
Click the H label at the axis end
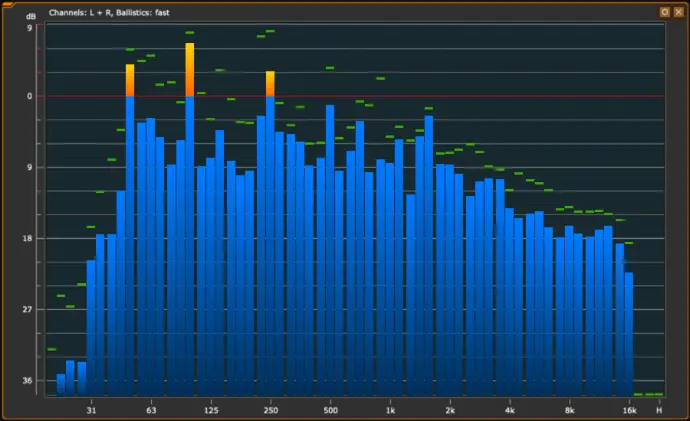click(x=659, y=410)
